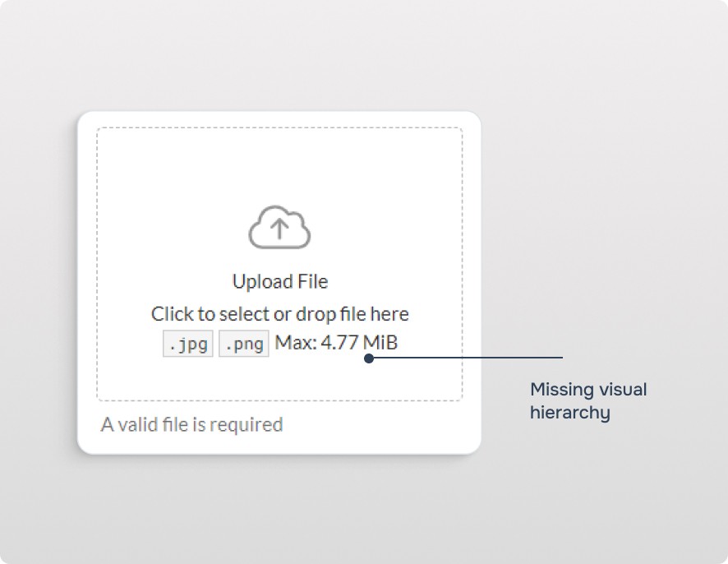This screenshot has height=564, width=728.
Task: Open the accepted file formats list
Action: [x=215, y=343]
